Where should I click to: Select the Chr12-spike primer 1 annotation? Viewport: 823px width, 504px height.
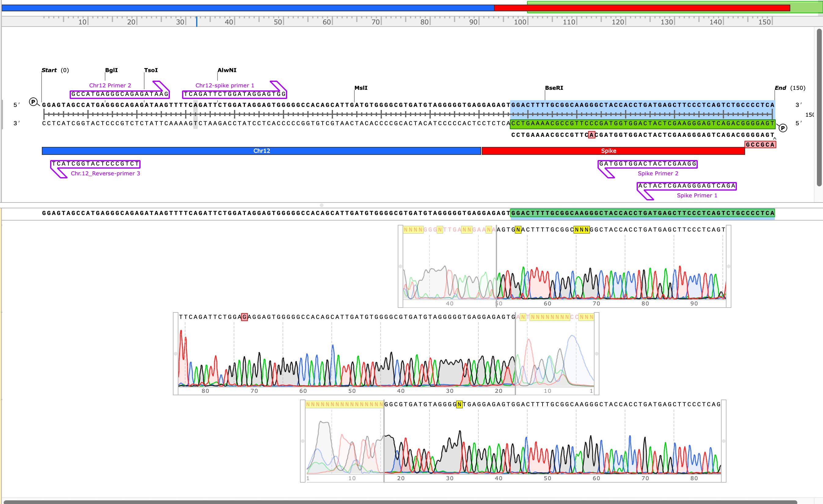coord(235,94)
